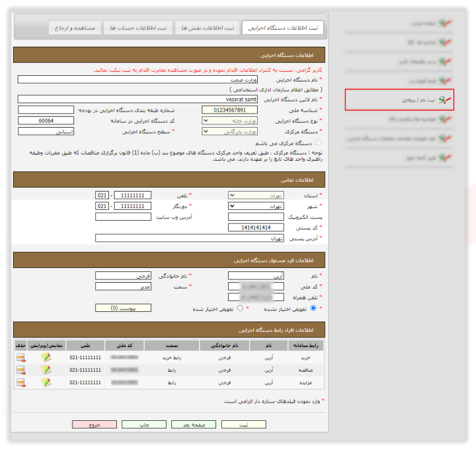This screenshot has width=476, height=451.
Task: Delete the مزایده liaison row
Action: (x=21, y=383)
